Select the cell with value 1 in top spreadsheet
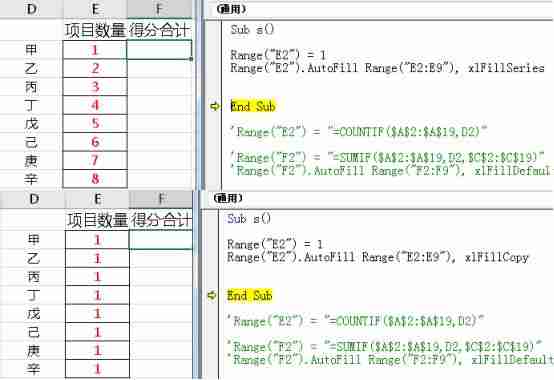The image size is (554, 380). coord(95,50)
